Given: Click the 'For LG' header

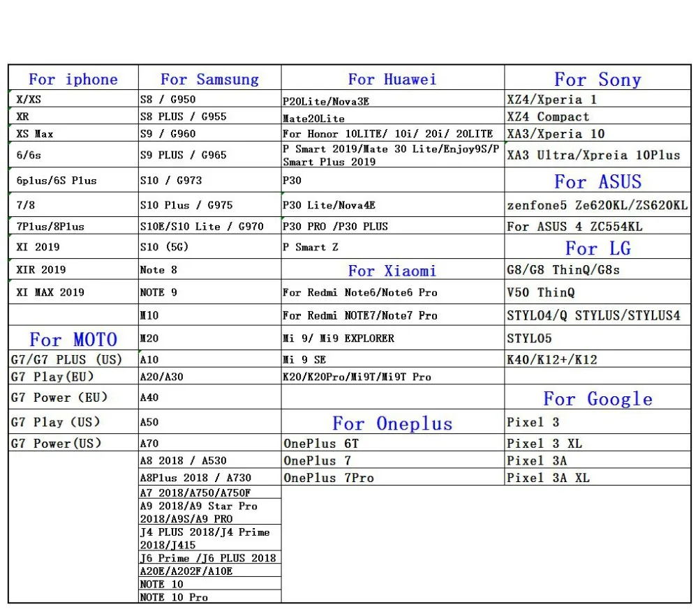Looking at the screenshot, I should pyautogui.click(x=598, y=247).
